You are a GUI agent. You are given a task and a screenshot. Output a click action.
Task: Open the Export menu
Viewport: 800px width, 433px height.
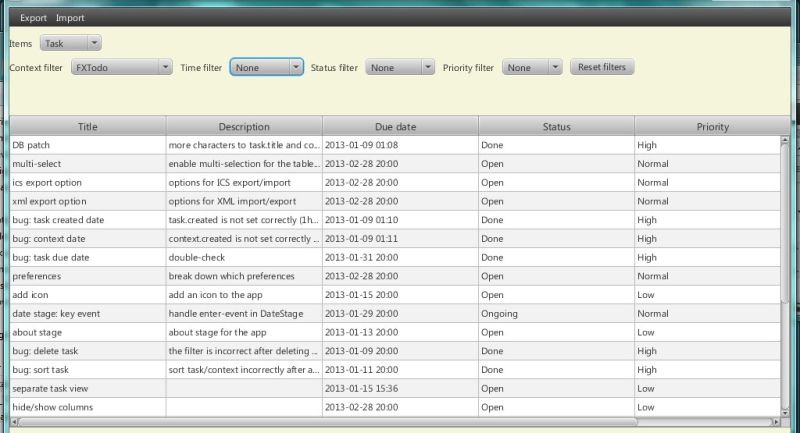click(33, 18)
